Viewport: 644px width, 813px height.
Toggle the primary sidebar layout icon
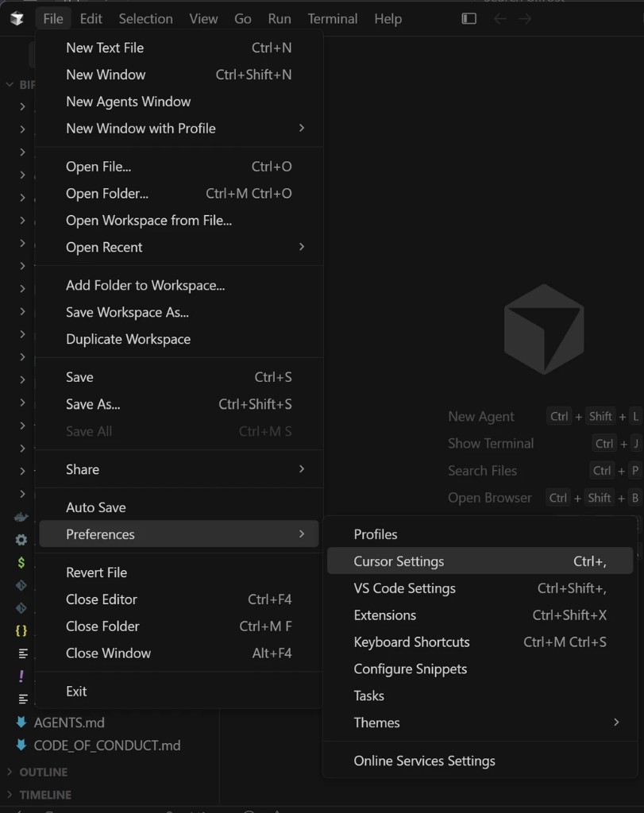(x=469, y=19)
